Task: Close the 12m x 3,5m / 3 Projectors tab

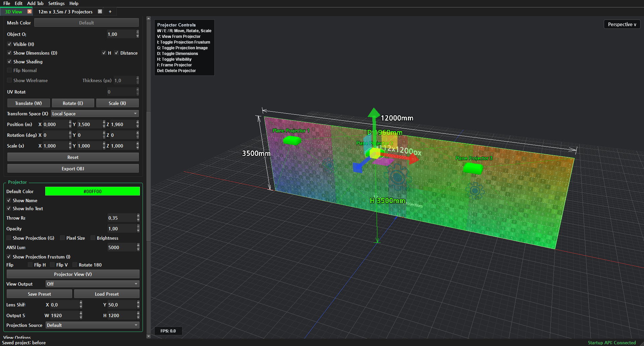Action: coord(100,11)
